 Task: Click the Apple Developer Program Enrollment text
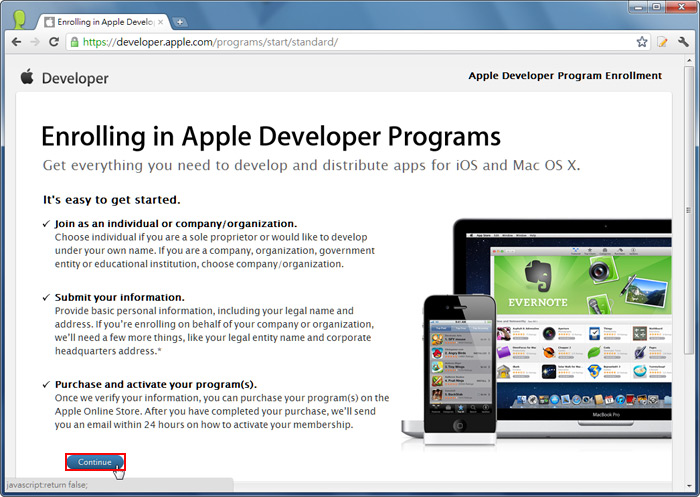[565, 76]
